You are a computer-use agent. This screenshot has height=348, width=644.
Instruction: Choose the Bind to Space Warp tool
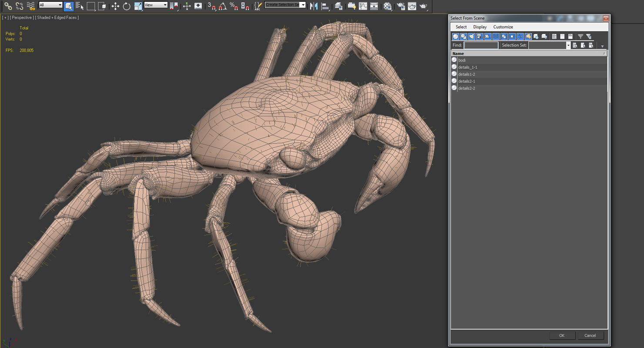point(30,6)
